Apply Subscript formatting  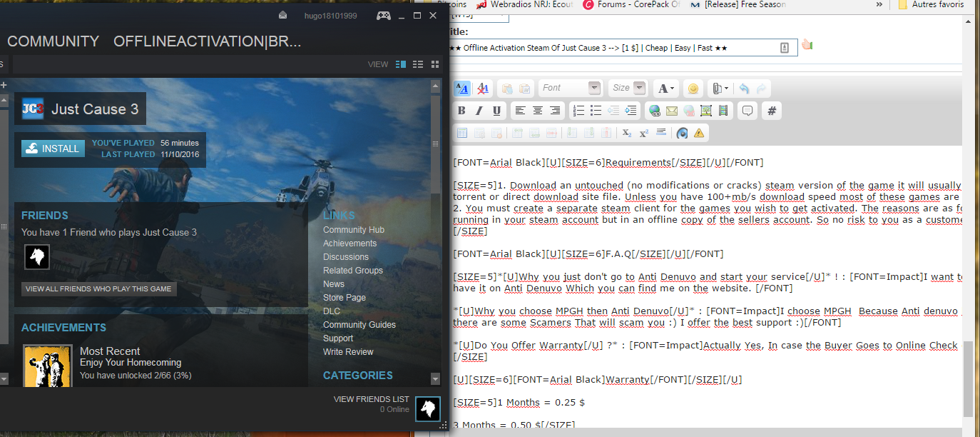626,133
